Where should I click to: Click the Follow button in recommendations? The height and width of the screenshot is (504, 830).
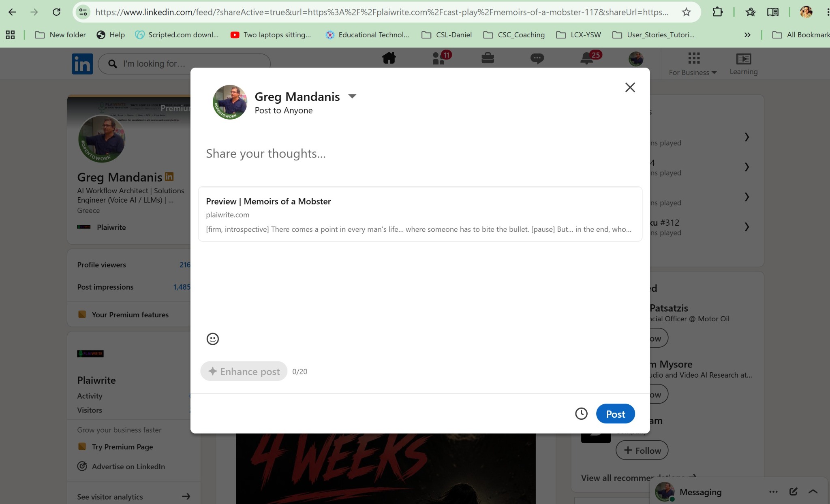coord(642,450)
